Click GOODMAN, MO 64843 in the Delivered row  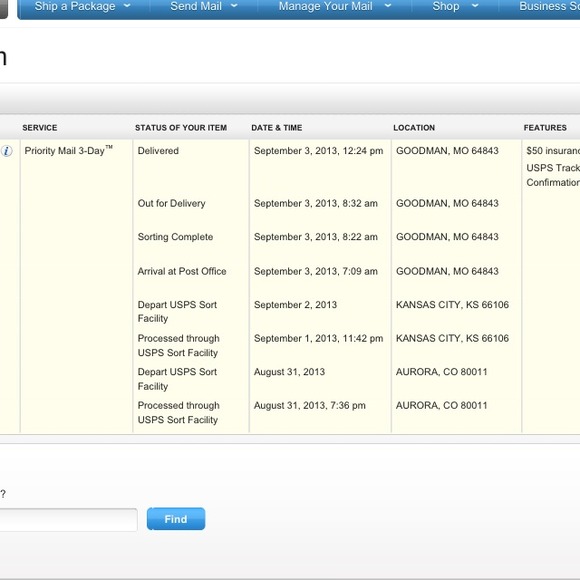point(447,151)
